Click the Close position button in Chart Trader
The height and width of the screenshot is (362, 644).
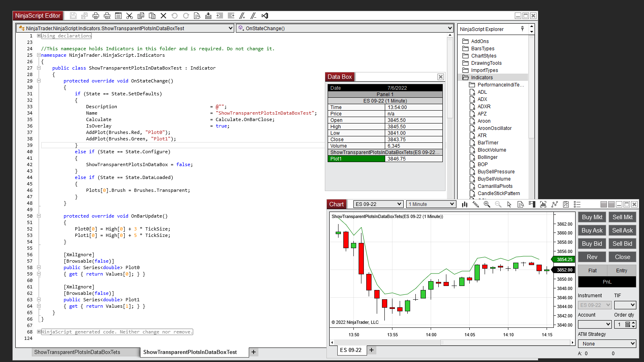click(x=622, y=257)
